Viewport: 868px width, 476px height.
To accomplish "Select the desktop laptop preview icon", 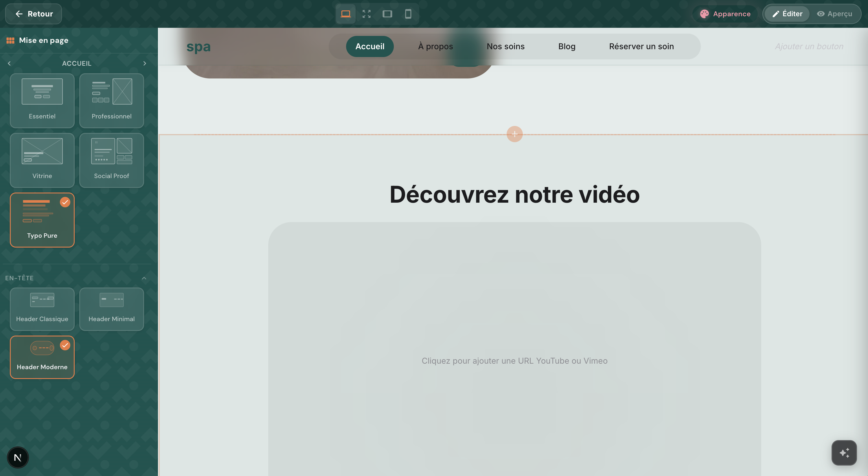I will click(x=345, y=14).
